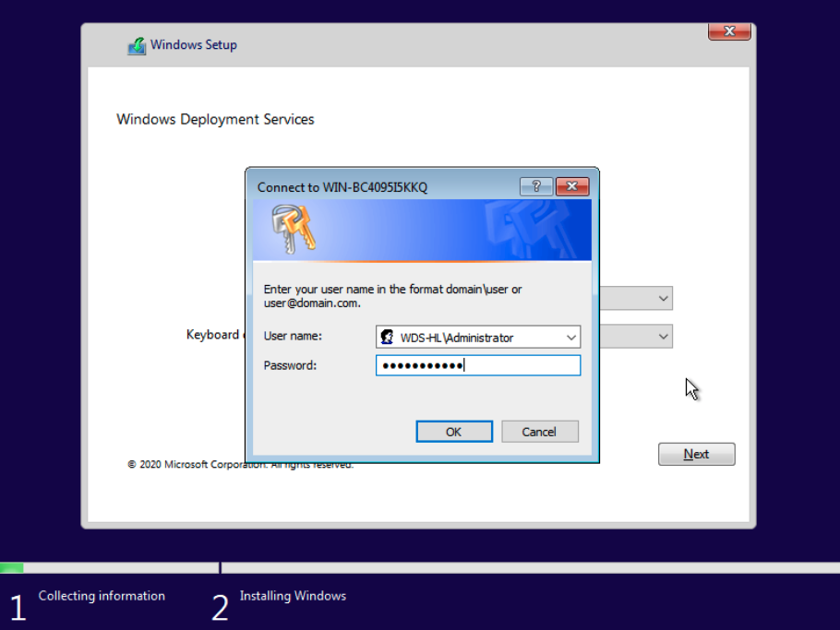Click the 'User name:' label
Viewport: 840px width, 630px height.
tap(293, 336)
